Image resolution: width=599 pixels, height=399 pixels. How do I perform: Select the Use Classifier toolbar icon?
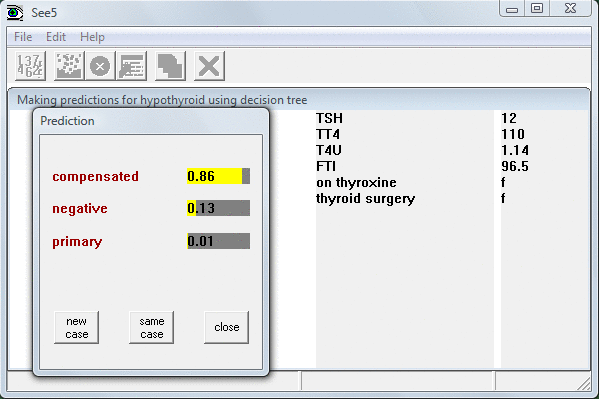[132, 66]
